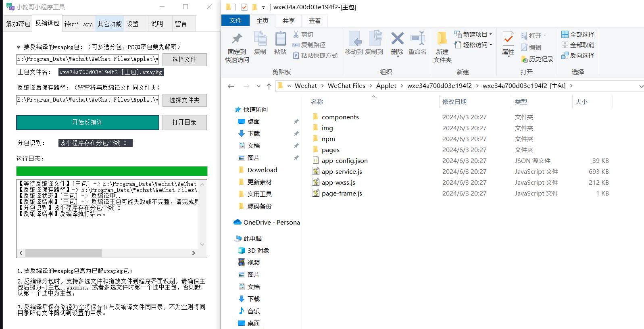Open Music folder in sidebar

tap(249, 311)
